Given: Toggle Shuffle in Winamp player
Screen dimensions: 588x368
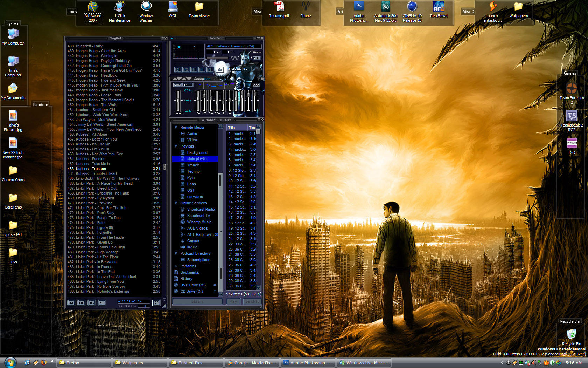Looking at the screenshot, I should click(234, 69).
